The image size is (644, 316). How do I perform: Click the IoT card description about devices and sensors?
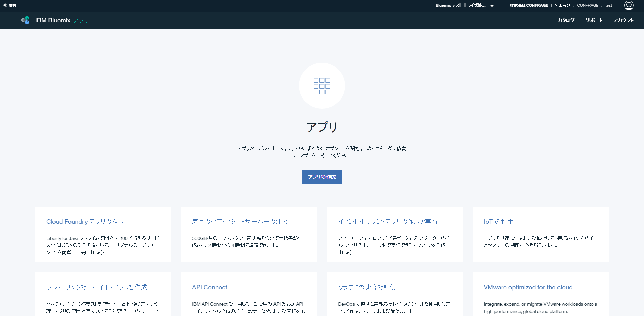(540, 242)
